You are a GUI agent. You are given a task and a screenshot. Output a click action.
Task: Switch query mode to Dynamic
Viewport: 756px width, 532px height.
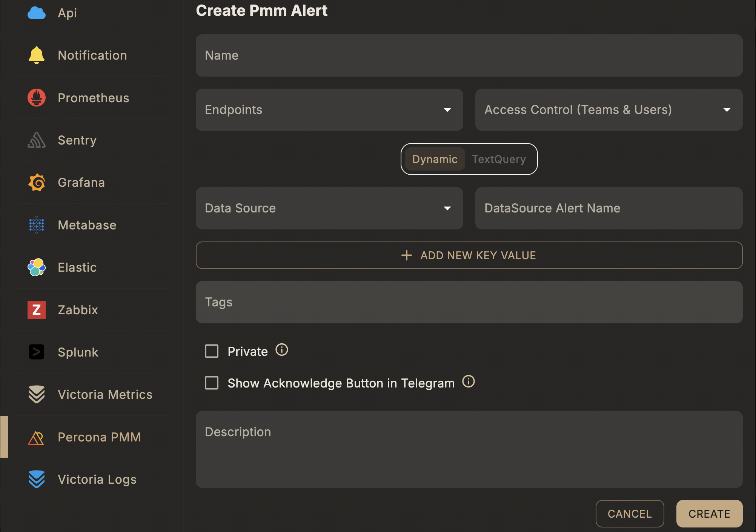point(435,159)
